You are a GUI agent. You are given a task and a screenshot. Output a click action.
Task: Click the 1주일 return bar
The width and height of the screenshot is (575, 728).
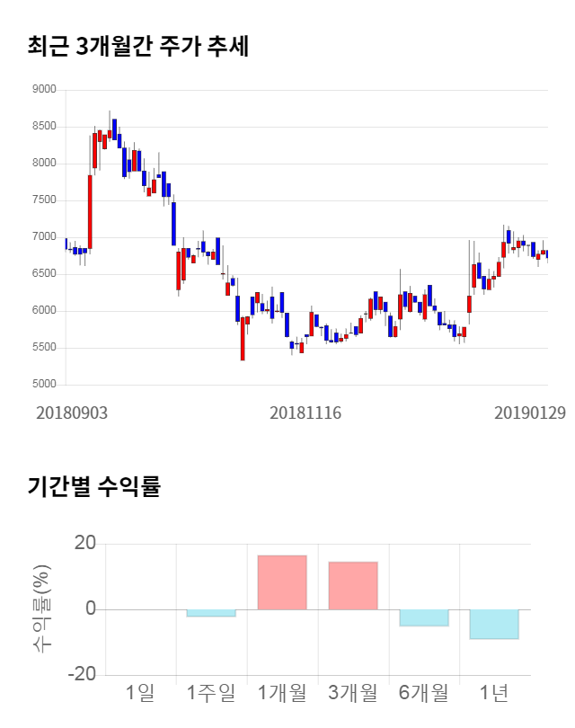[211, 613]
